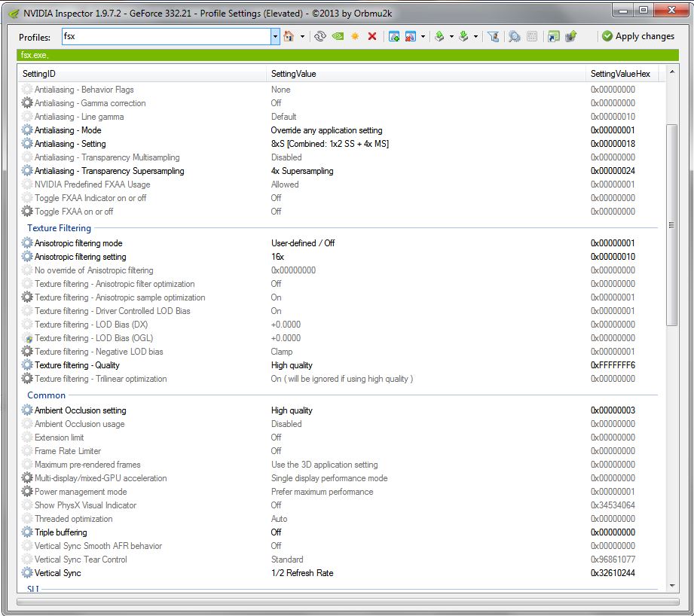Sort by the SettingID column header

coord(142,74)
